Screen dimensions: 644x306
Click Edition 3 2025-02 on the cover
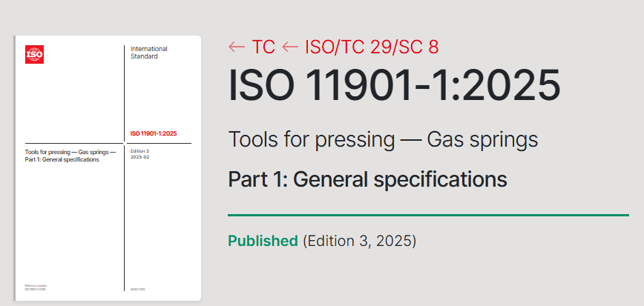point(139,154)
